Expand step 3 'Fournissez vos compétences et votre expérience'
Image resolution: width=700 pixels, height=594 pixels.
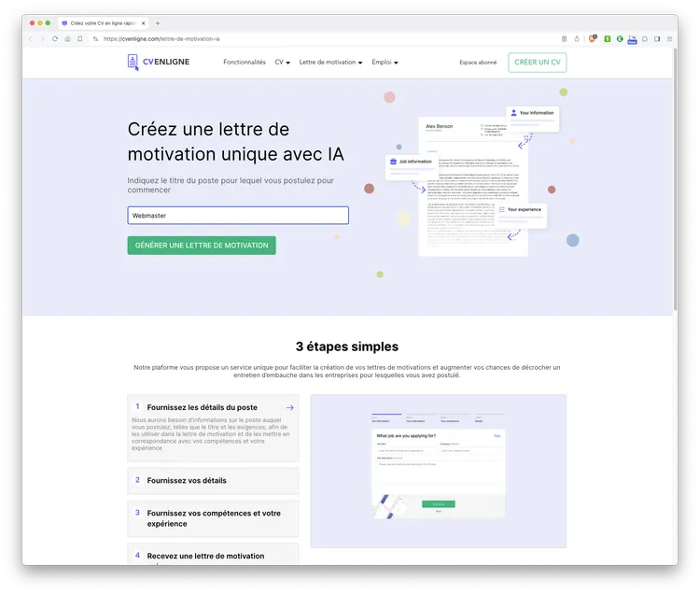(x=213, y=518)
